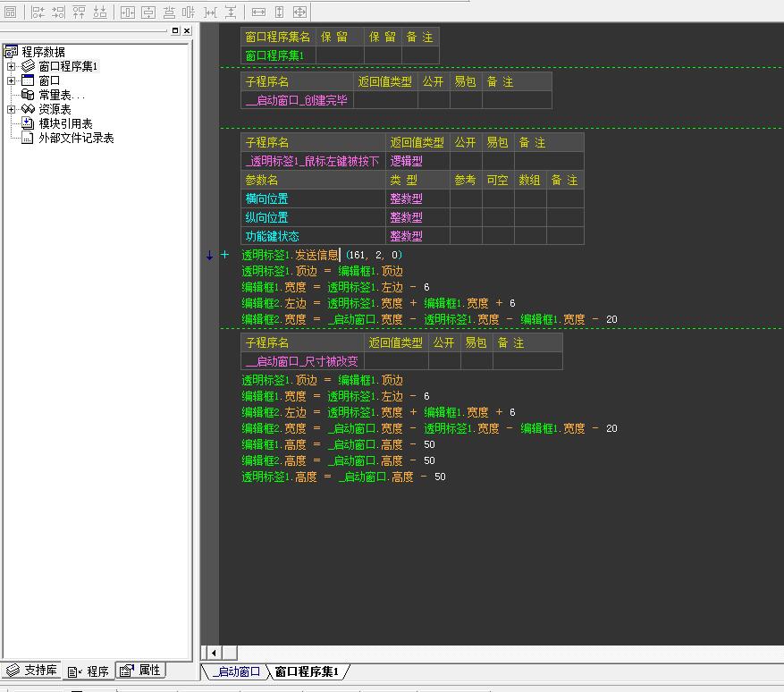The width and height of the screenshot is (784, 692).
Task: Click the horizontal scrollbar left arrow
Action: coord(214,653)
